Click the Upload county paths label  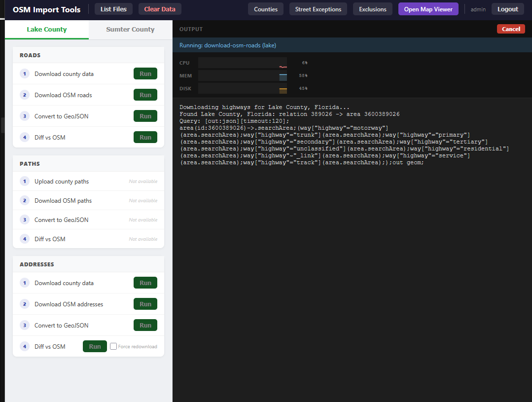[62, 182]
